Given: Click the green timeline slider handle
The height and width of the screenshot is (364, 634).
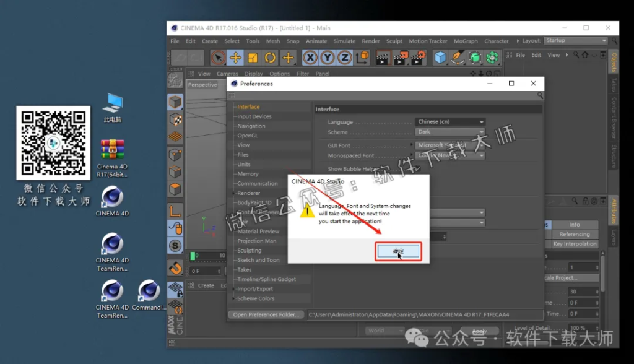Looking at the screenshot, I should [x=194, y=255].
